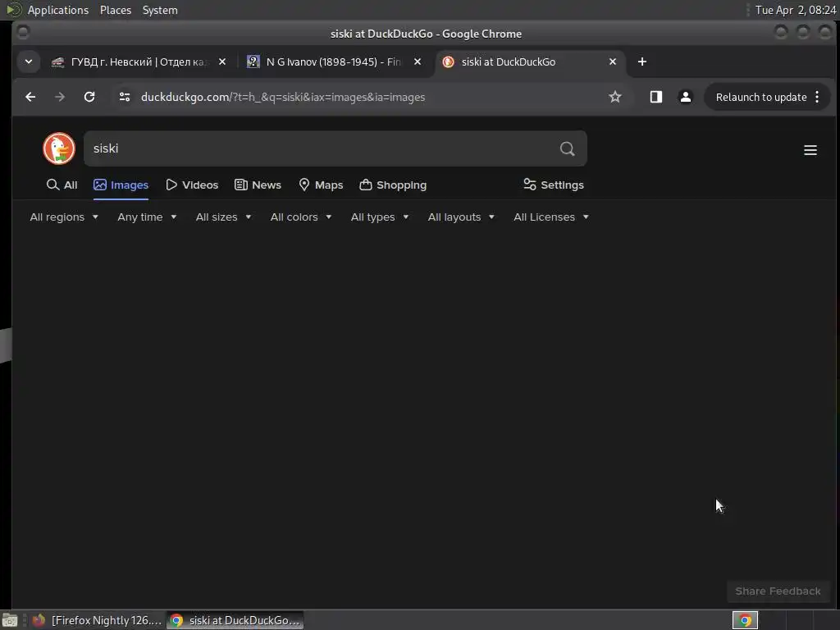Expand the All layouts filter
Image resolution: width=840 pixels, height=630 pixels.
coord(461,217)
